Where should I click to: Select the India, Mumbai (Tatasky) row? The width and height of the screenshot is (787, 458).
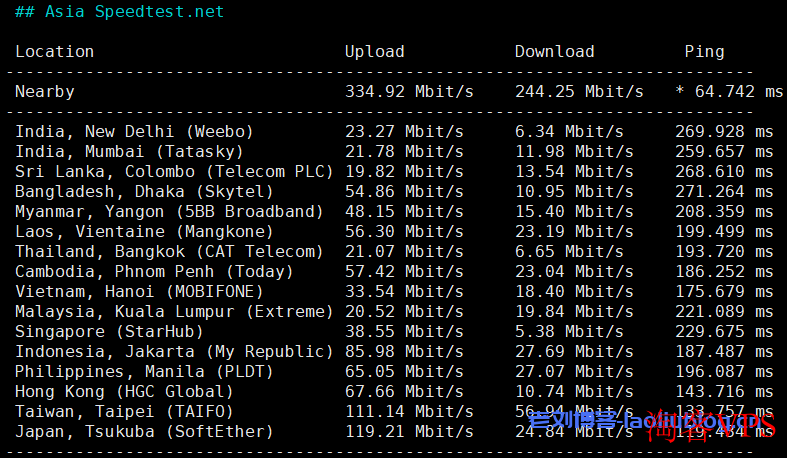394,151
